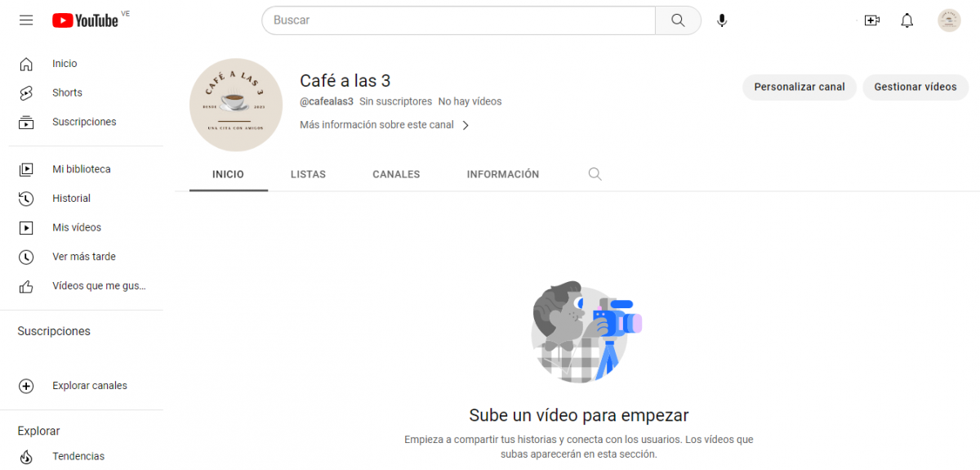Open the INFORMACIÓN tab

(502, 174)
